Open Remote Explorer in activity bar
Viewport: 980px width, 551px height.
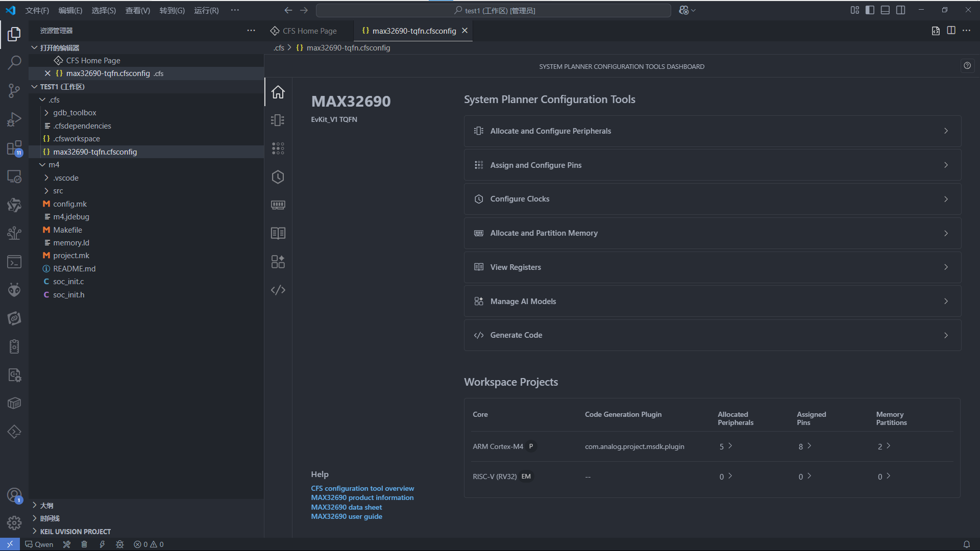tap(14, 177)
